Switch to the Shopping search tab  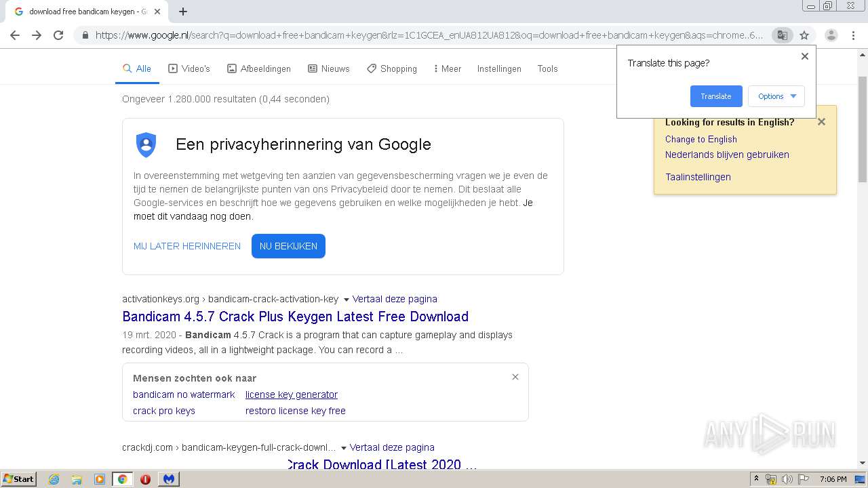[x=392, y=68]
